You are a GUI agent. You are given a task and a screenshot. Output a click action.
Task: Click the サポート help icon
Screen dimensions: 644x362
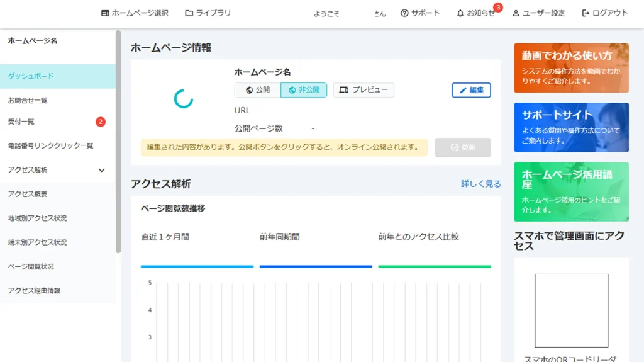click(x=404, y=13)
